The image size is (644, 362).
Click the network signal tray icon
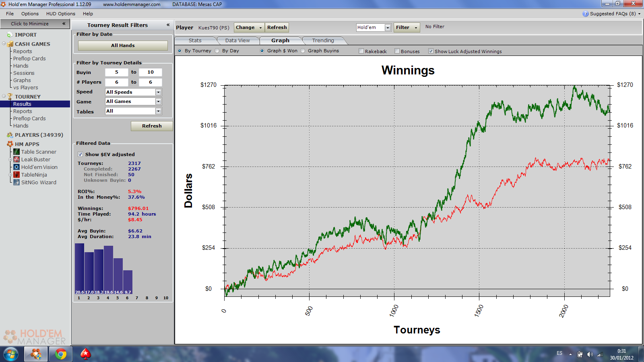[600, 354]
